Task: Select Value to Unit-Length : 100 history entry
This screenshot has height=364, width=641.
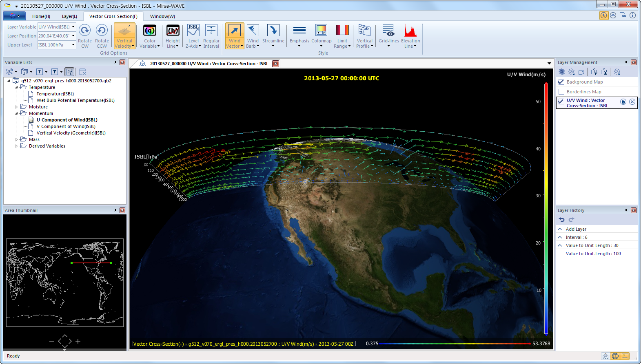Action: point(597,254)
